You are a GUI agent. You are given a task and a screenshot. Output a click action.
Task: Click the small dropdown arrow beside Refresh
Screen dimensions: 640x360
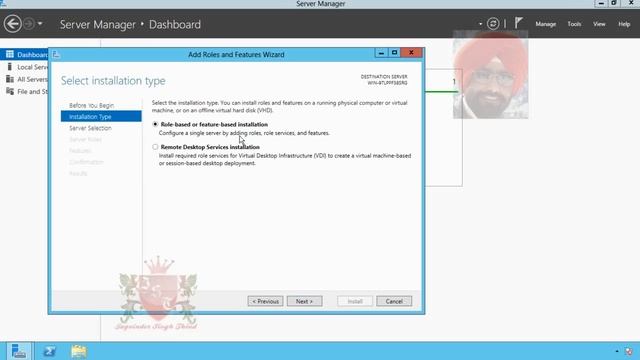click(x=480, y=24)
